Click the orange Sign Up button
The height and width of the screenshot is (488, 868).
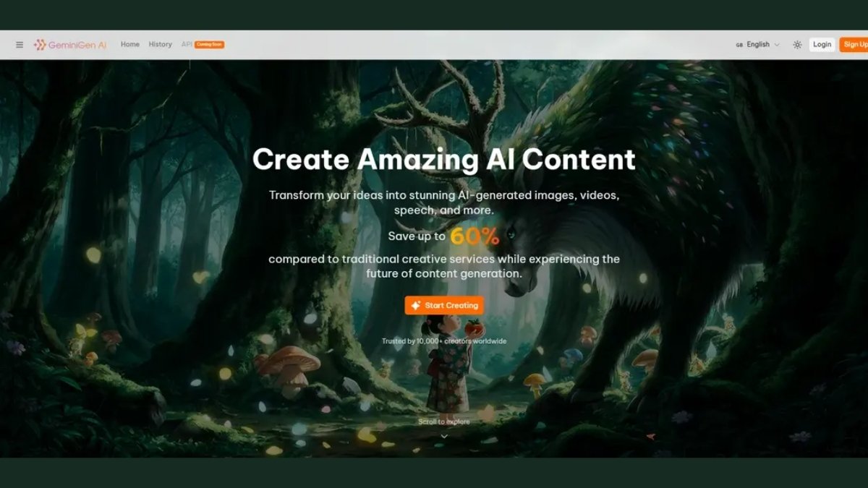click(854, 45)
